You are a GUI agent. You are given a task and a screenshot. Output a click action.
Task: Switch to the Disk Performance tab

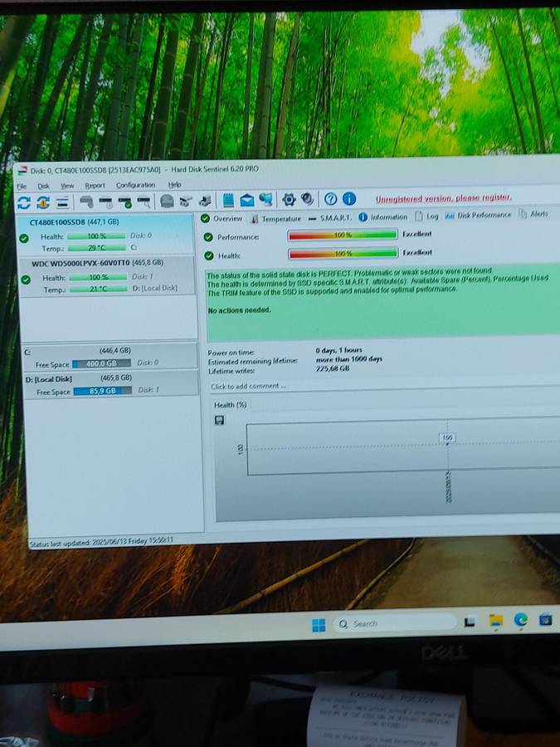click(x=478, y=215)
